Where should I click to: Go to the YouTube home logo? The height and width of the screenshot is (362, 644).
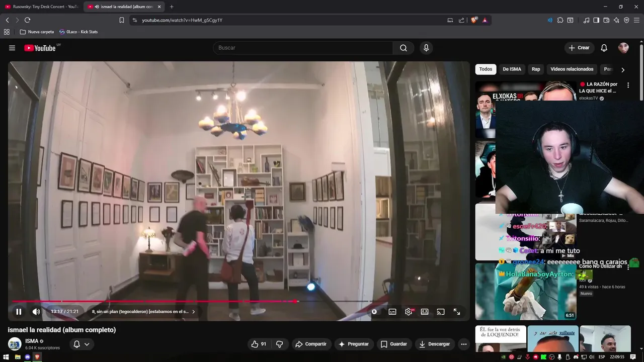click(x=40, y=48)
